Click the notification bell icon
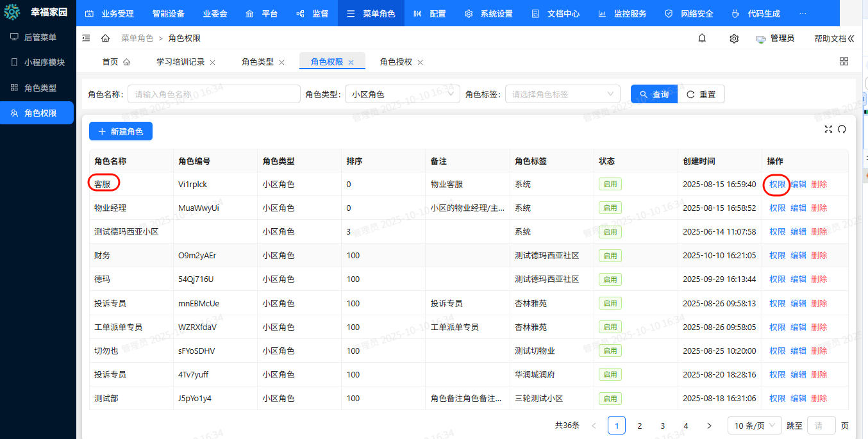Screen dimensions: 868x439 (x=702, y=38)
